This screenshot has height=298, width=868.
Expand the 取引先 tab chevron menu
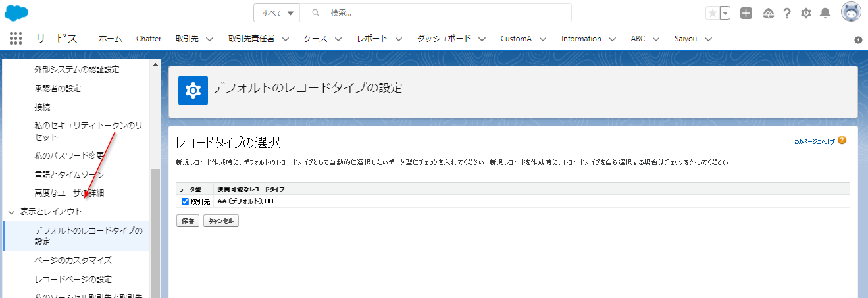[x=210, y=39]
